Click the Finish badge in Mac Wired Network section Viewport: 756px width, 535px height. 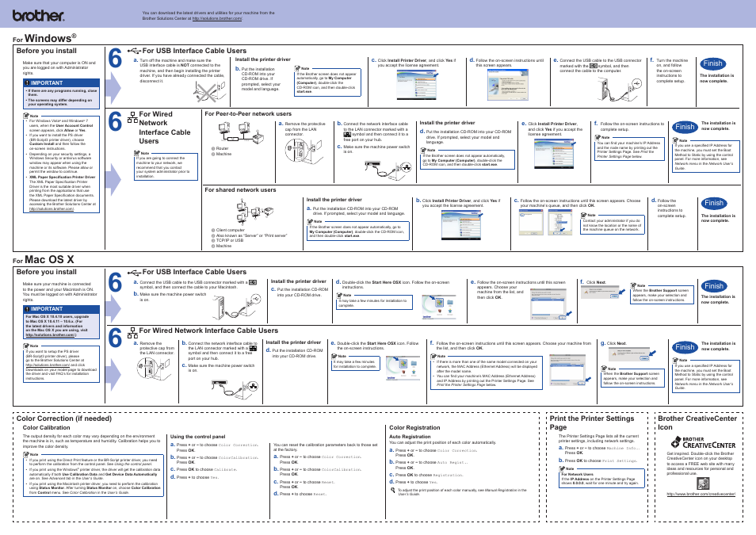point(685,347)
